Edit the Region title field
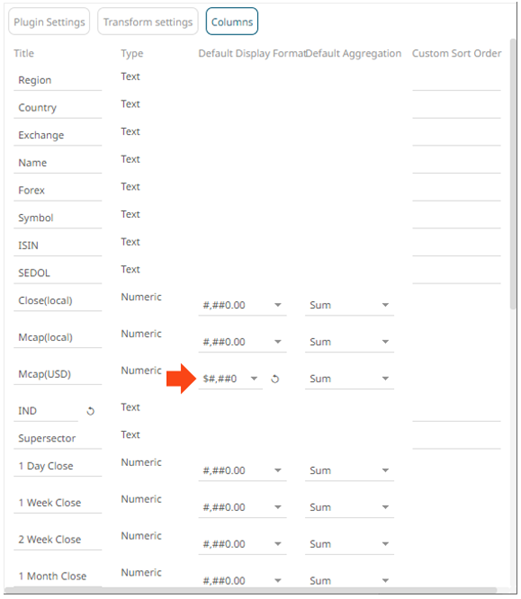Screen dimensions: 521x599 click(x=58, y=81)
